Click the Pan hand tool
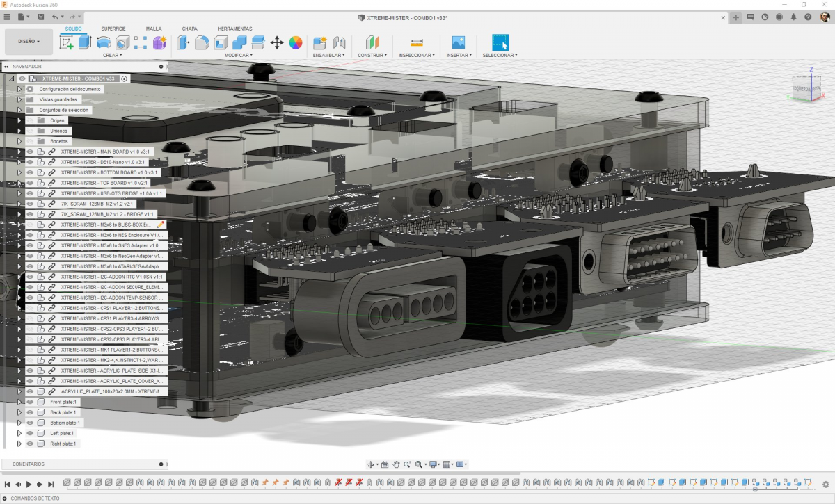Viewport: 835px width, 504px height. 396,464
